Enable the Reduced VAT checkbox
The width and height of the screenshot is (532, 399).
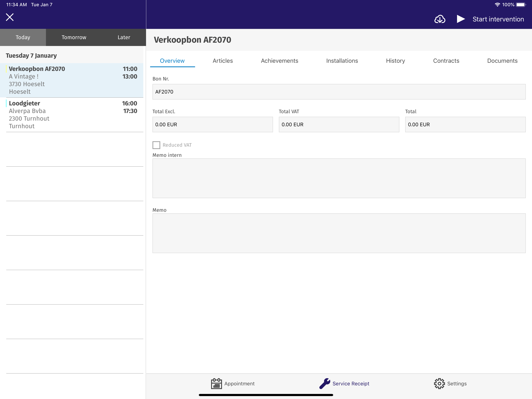tap(156, 145)
